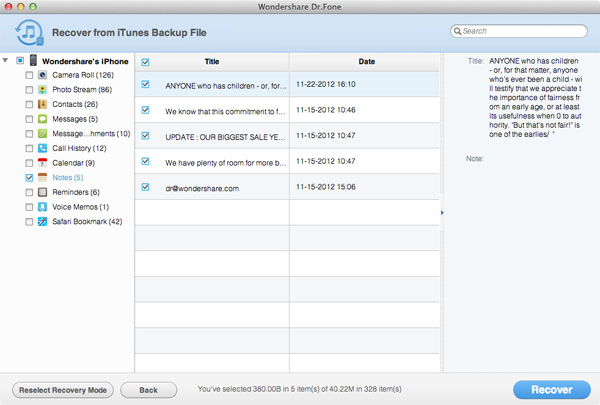Select the note 'dr@wondershare.com'
Screen dimensions: 600x405
click(202, 188)
